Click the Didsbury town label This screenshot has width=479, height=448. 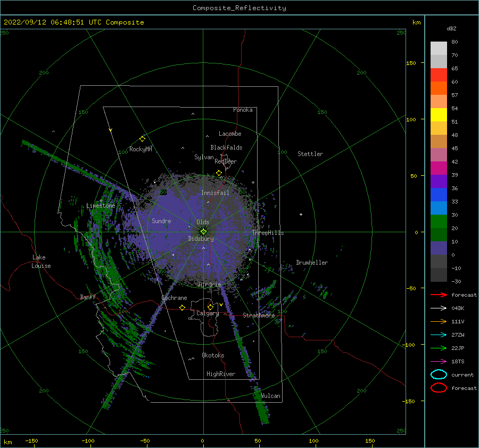click(201, 239)
